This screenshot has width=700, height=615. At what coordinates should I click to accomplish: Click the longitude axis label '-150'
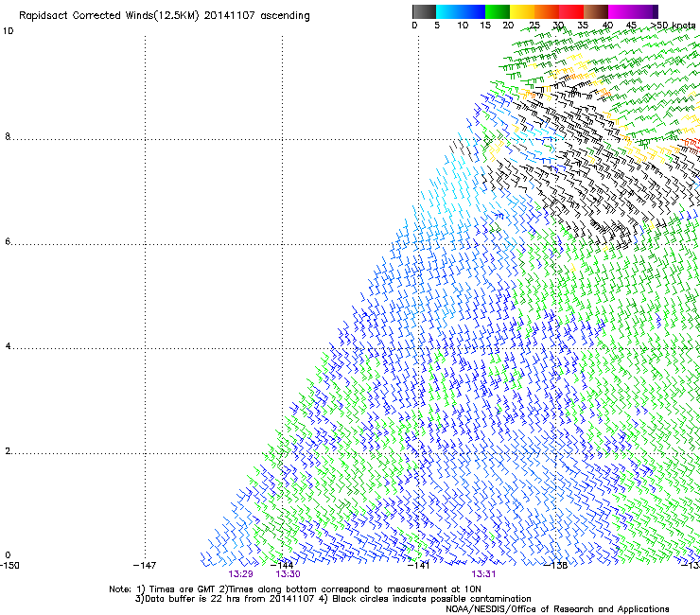(x=9, y=566)
